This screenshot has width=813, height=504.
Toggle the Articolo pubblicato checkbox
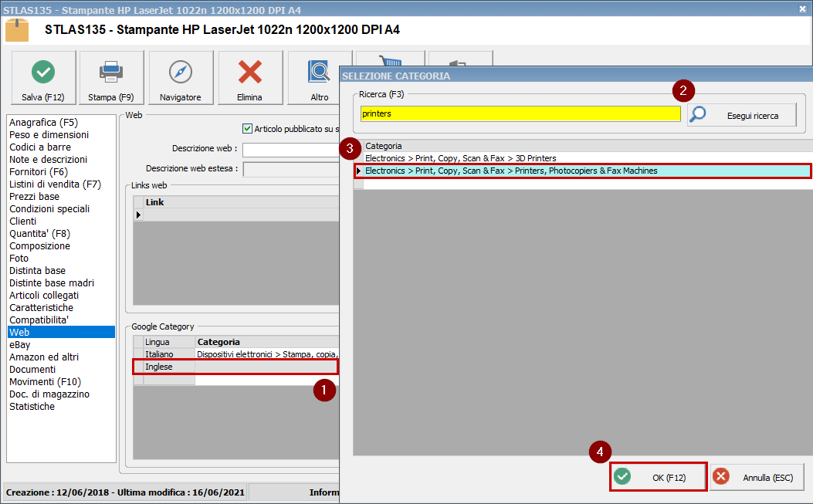247,129
